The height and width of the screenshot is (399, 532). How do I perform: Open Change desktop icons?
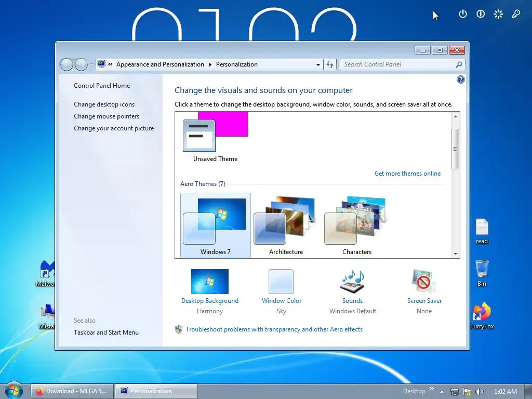coord(104,104)
